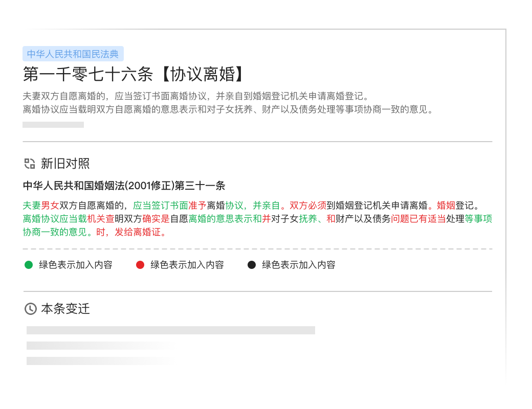The height and width of the screenshot is (409, 532).
Task: Open the 中华人民共和国婚姻法(2001修正)第三十一条 reference
Action: (124, 186)
